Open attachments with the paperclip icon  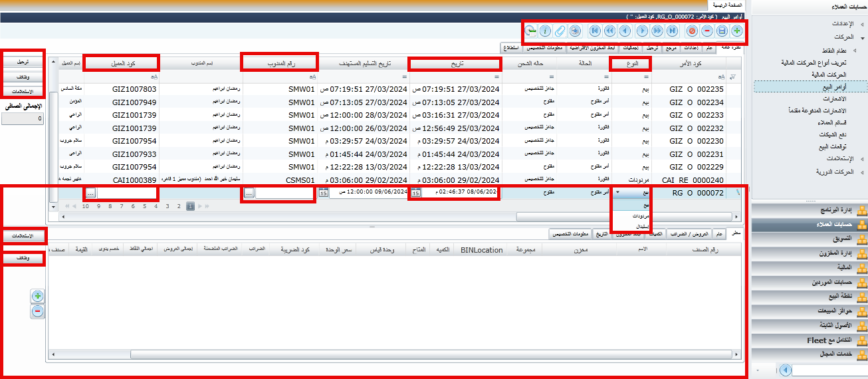[x=560, y=31]
